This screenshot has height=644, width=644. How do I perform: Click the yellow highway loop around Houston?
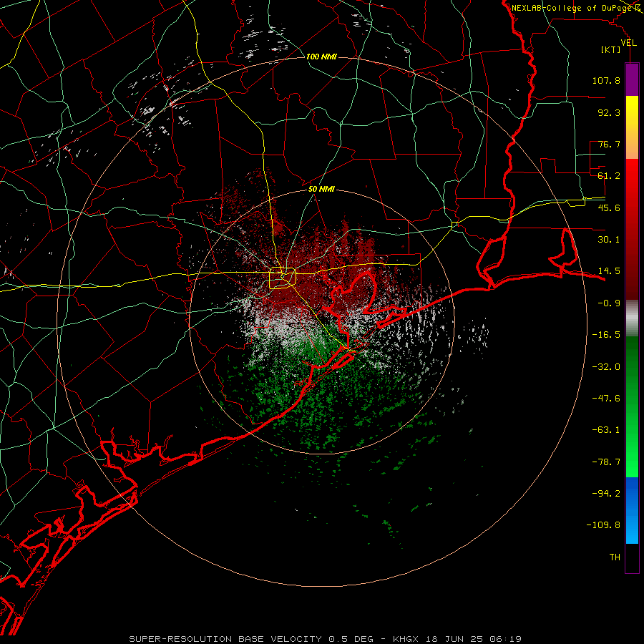[x=283, y=278]
